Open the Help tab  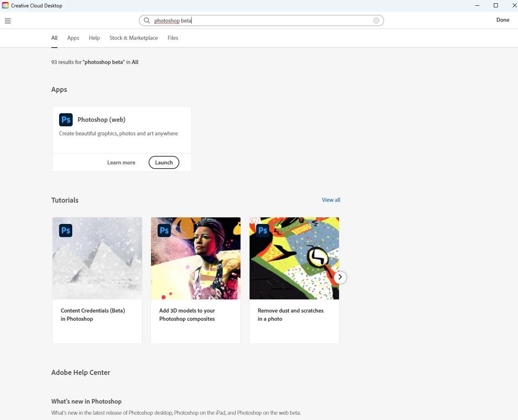pyautogui.click(x=94, y=38)
